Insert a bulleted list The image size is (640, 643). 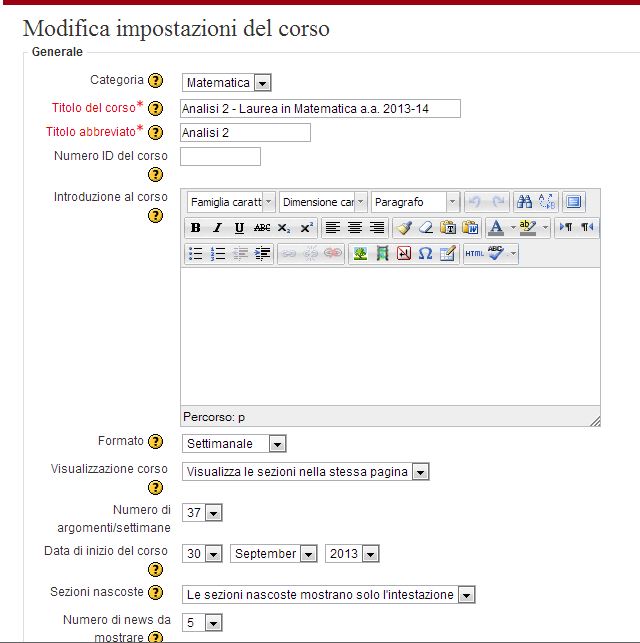(196, 254)
